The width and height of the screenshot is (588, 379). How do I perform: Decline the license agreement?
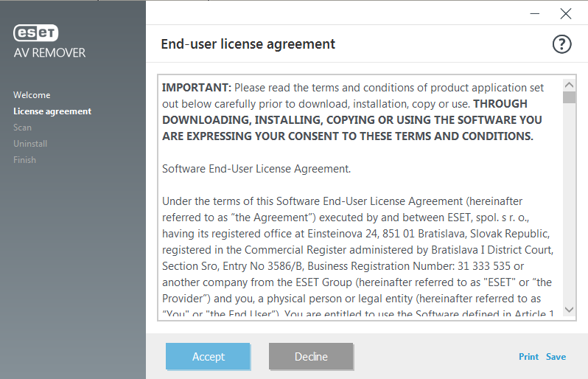pyautogui.click(x=311, y=356)
